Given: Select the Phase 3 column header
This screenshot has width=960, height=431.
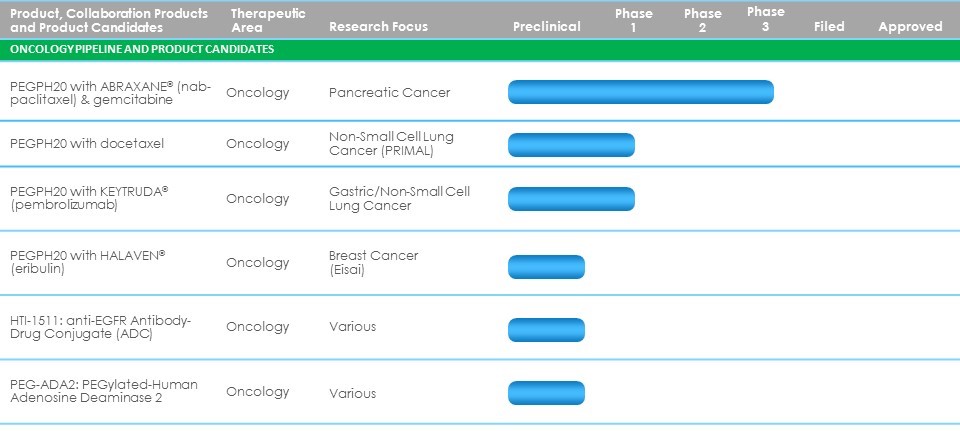Looking at the screenshot, I should (765, 19).
